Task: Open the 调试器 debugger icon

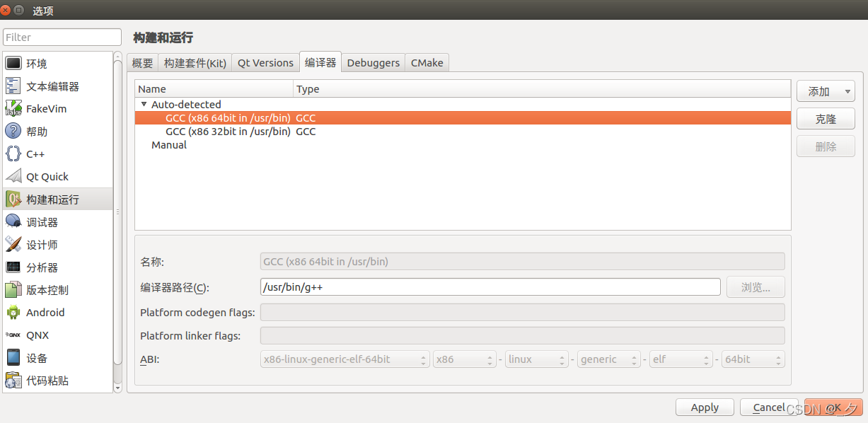Action: click(13, 222)
